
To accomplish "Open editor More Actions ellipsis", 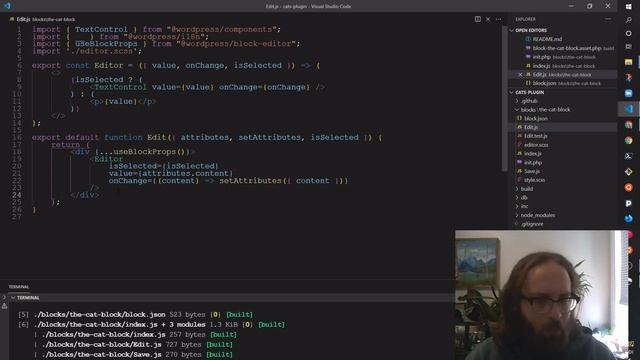I will coord(498,19).
